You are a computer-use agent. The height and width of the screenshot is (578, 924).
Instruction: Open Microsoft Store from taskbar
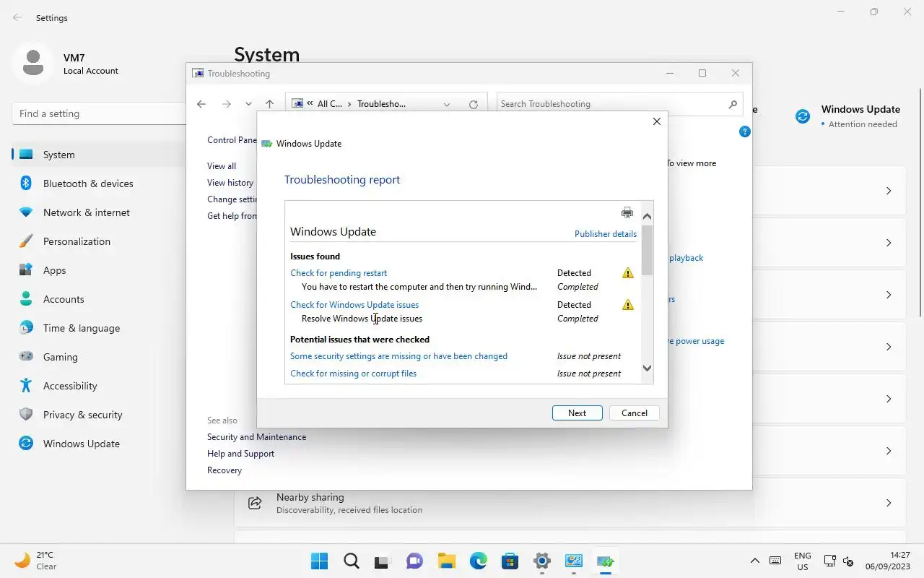click(x=510, y=561)
